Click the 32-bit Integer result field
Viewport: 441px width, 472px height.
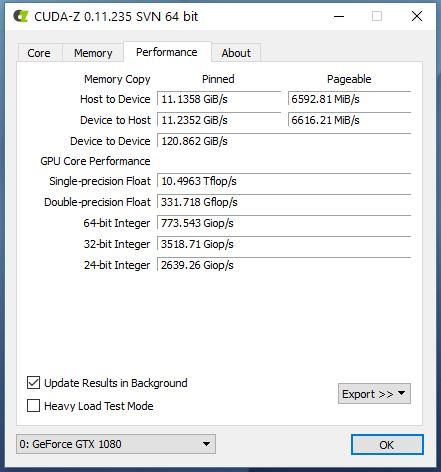tap(284, 244)
